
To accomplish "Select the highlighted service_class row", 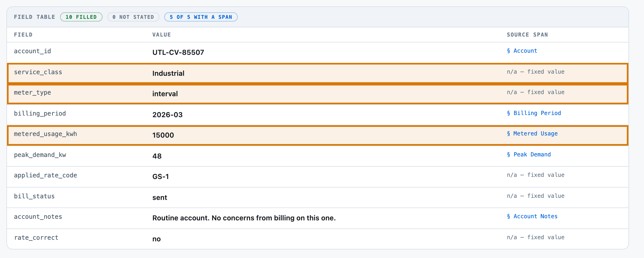I will tap(318, 73).
